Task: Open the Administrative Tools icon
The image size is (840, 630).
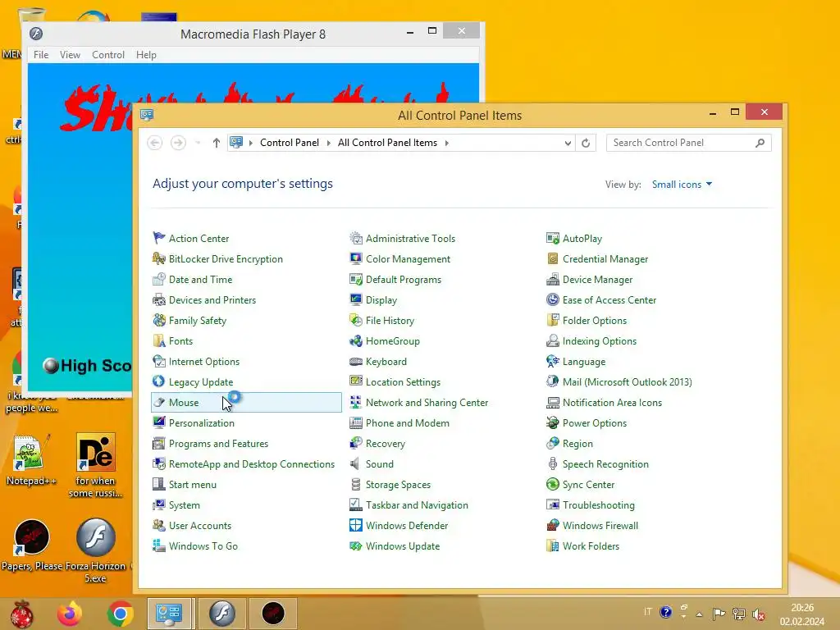Action: tap(356, 238)
